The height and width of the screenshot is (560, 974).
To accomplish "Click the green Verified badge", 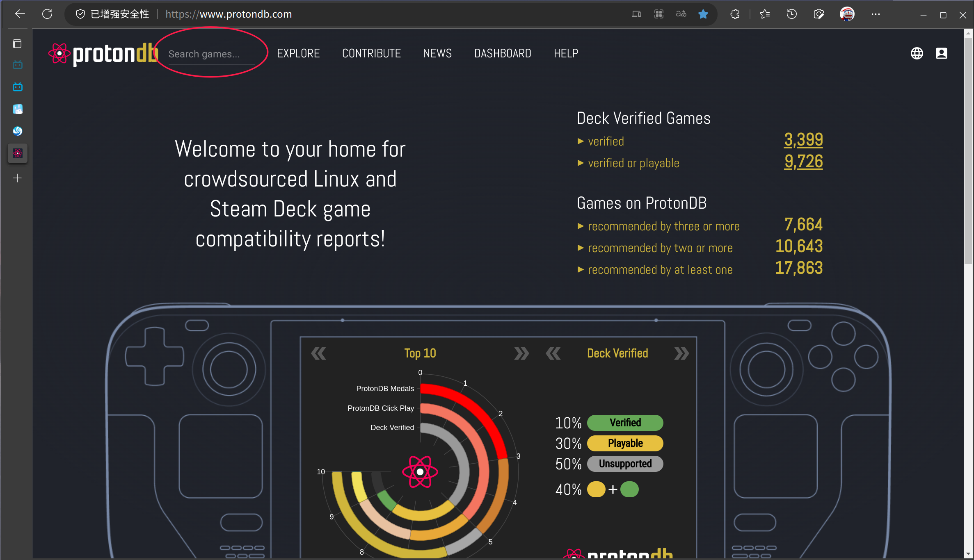I will tap(624, 423).
